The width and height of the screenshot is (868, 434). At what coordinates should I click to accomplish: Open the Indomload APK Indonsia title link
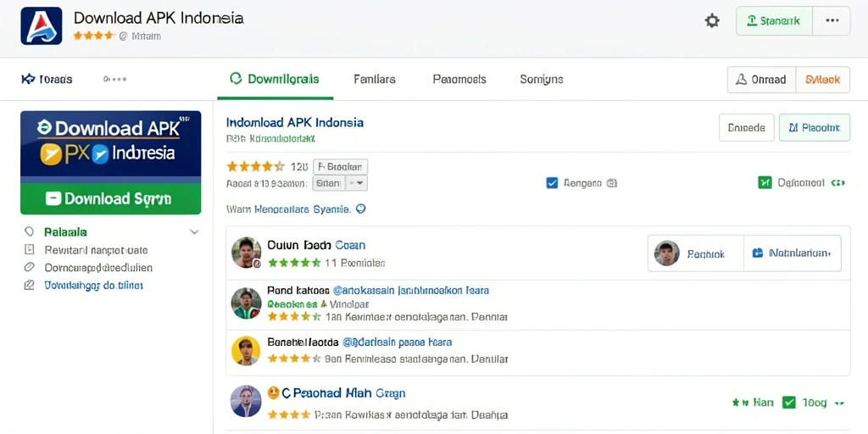click(x=295, y=122)
